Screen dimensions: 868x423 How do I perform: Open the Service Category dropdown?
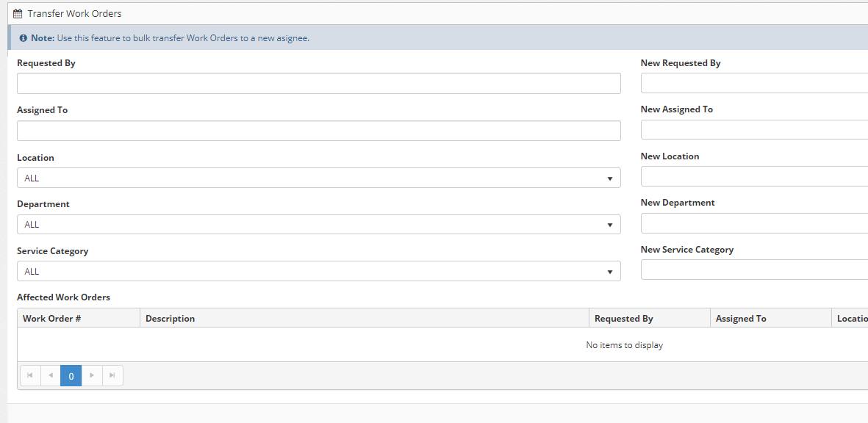(318, 272)
